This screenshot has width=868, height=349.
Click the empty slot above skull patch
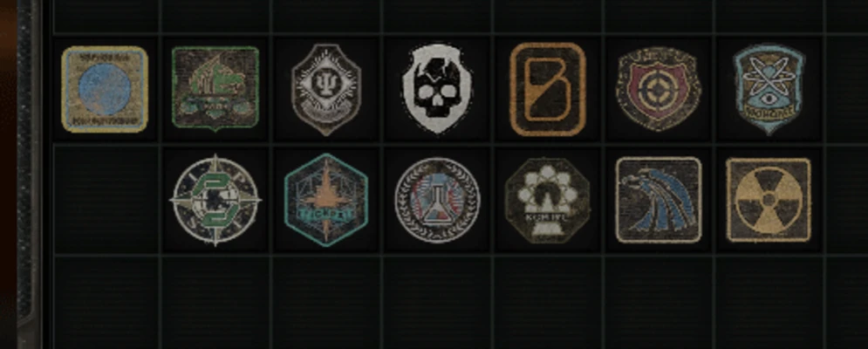click(x=437, y=16)
